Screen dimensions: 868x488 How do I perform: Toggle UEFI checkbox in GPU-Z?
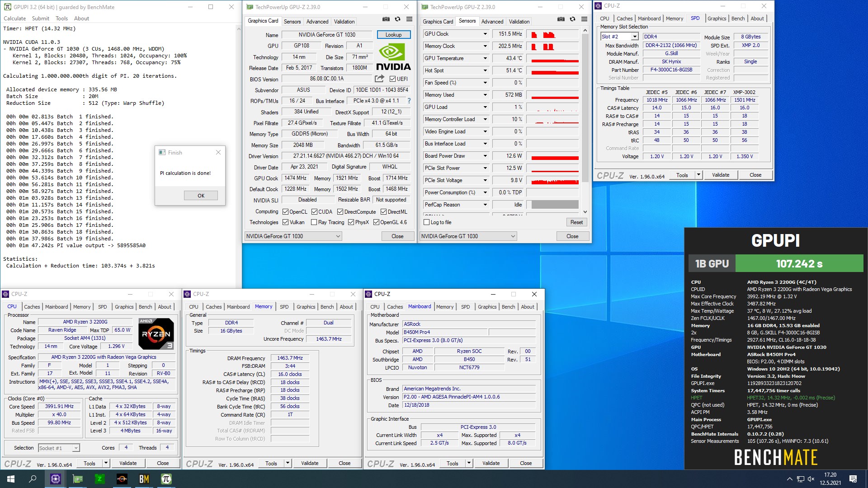point(392,79)
